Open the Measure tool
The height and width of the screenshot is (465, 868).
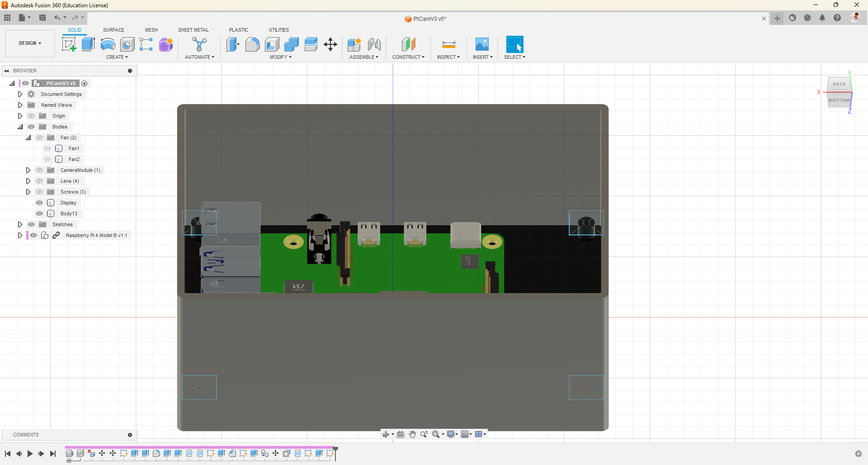(448, 44)
